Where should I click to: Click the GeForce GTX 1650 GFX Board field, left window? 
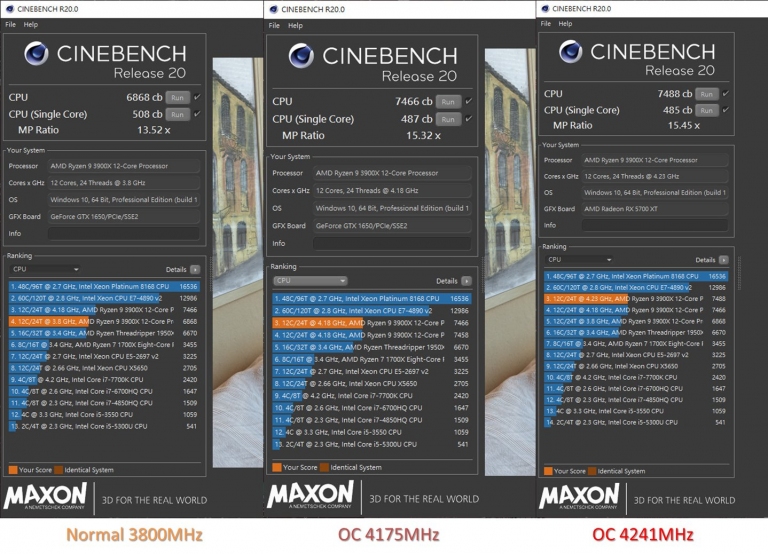(123, 217)
